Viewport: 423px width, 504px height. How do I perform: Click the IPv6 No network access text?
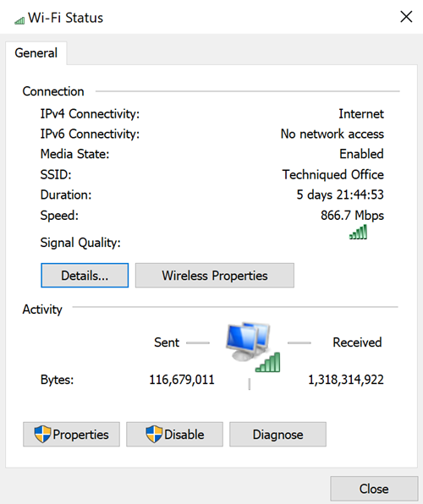click(x=332, y=134)
